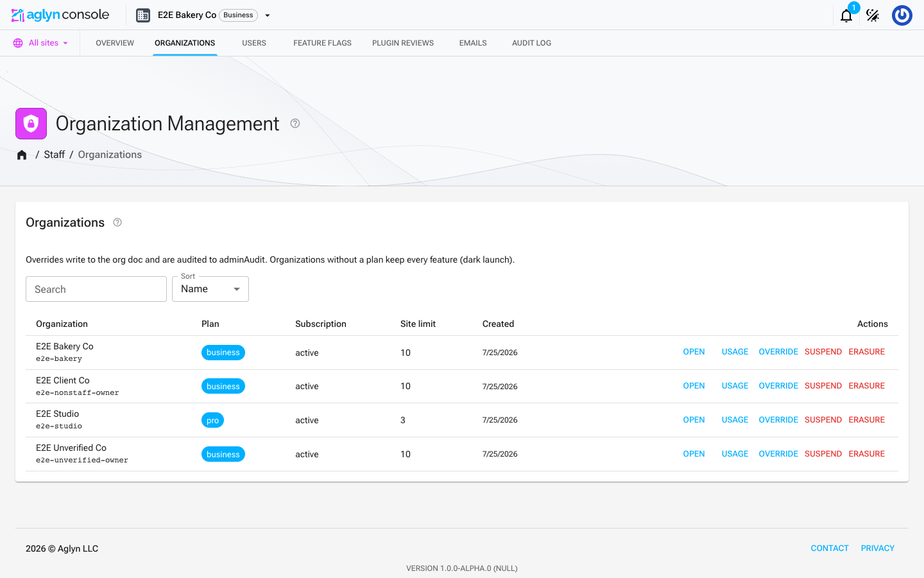Click the Organization Management shield lock icon
Image resolution: width=924 pixels, height=578 pixels.
[31, 123]
